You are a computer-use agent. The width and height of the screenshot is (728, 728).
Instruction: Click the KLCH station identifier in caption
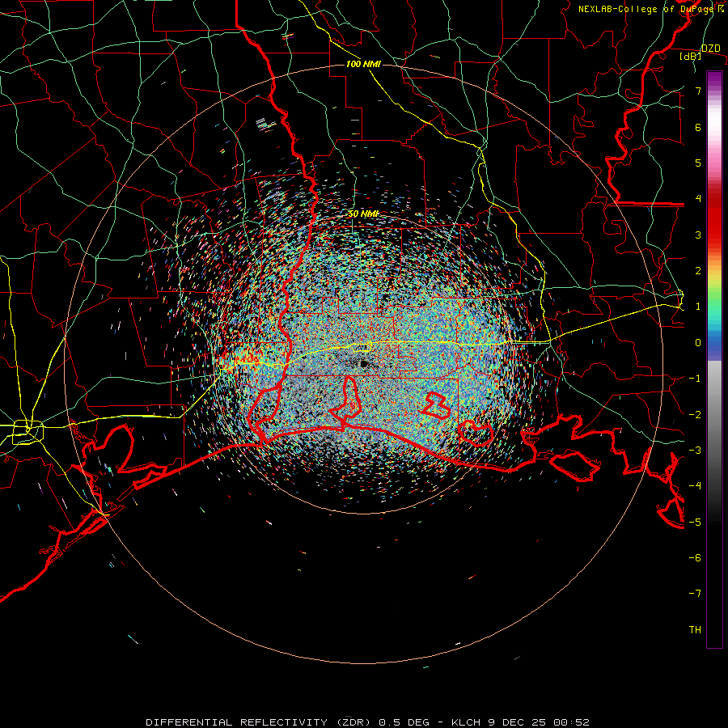tap(466, 722)
